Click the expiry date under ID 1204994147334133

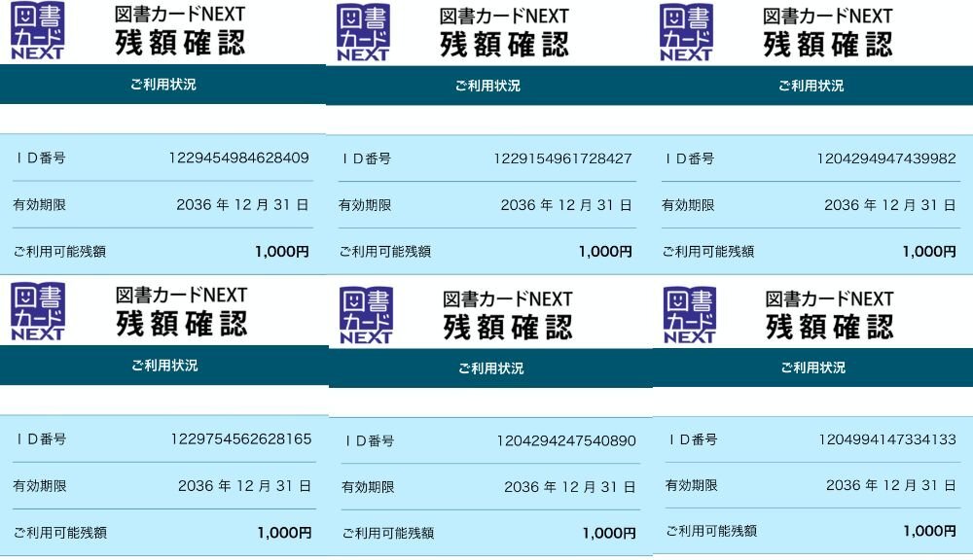(891, 485)
